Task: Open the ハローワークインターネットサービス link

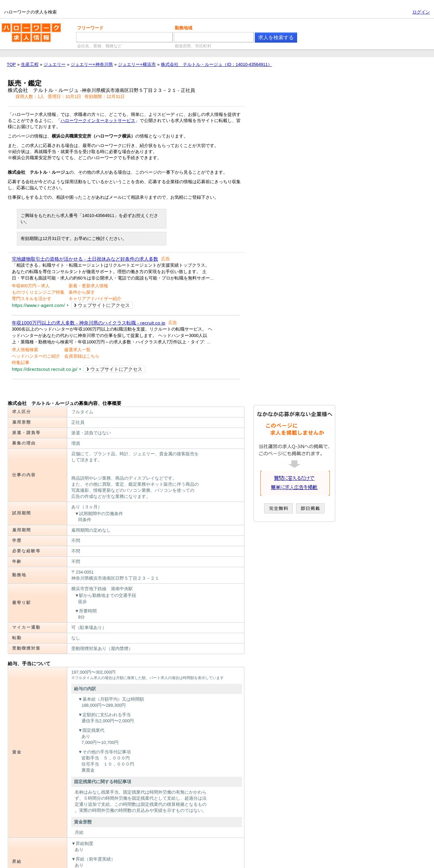Action: pyautogui.click(x=98, y=121)
